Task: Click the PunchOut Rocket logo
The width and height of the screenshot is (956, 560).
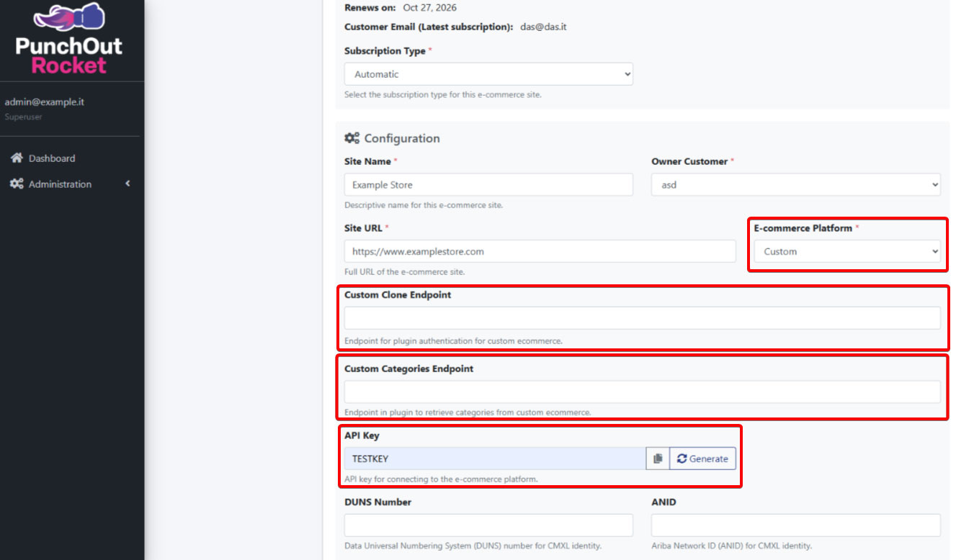Action: (x=69, y=39)
